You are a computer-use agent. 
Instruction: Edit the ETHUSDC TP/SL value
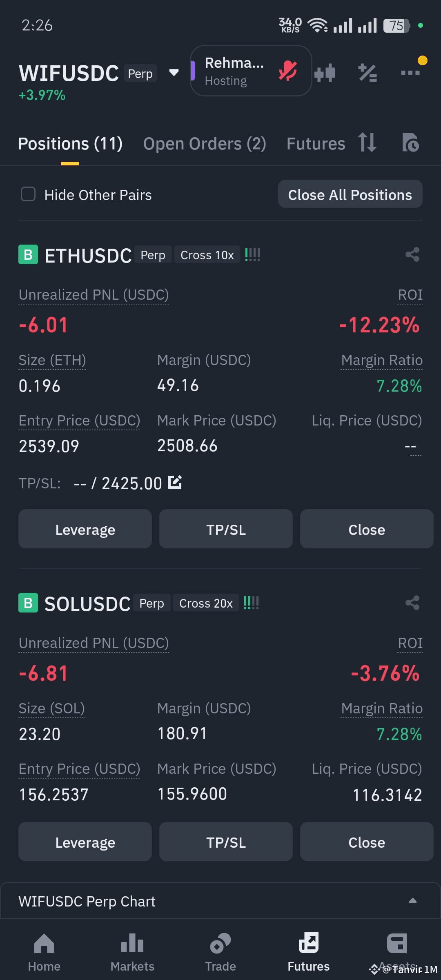175,482
